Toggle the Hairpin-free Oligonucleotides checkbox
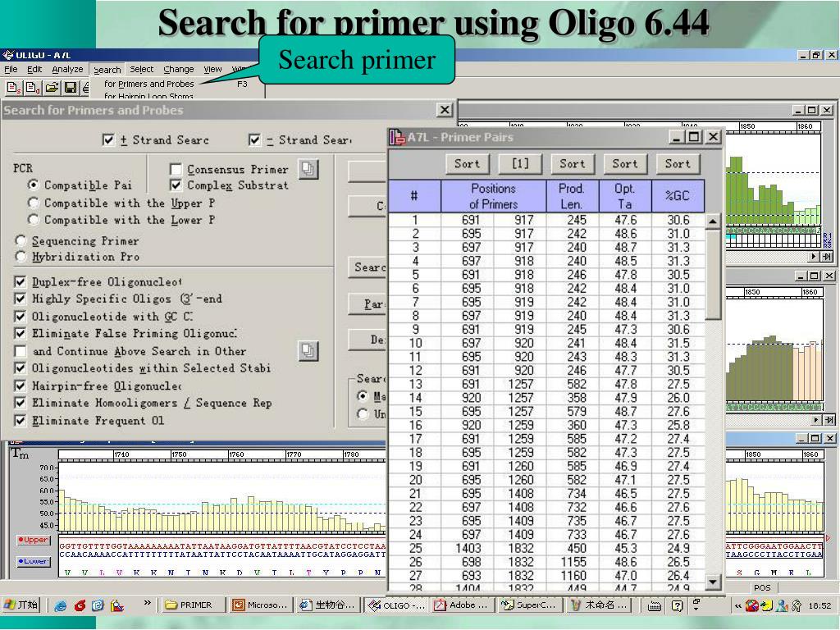 click(21, 386)
